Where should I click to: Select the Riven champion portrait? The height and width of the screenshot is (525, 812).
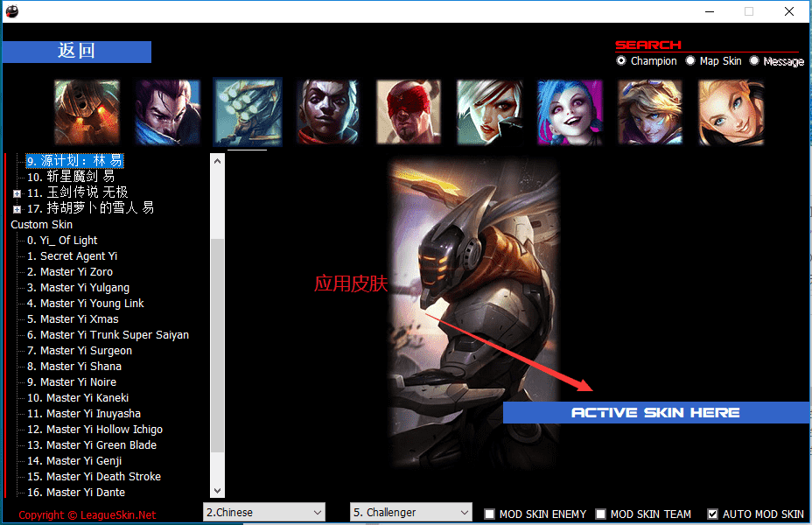coord(489,112)
